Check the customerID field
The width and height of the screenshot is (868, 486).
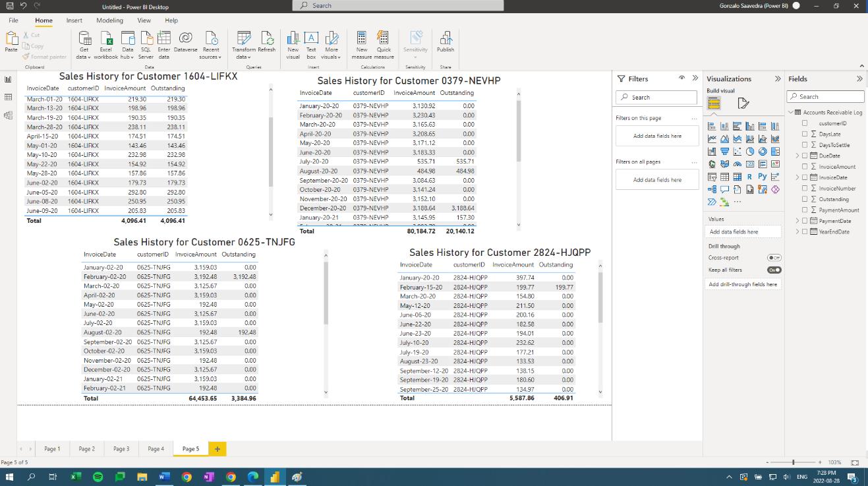click(x=805, y=123)
